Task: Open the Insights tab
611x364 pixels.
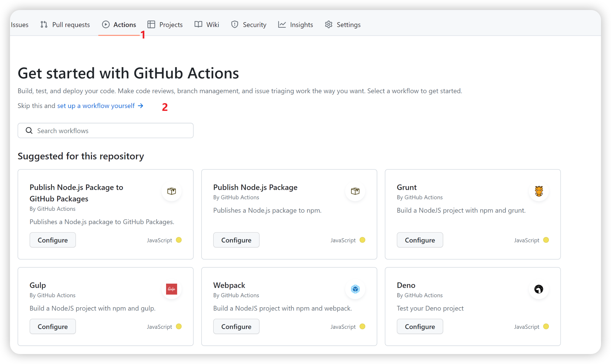Action: point(296,25)
